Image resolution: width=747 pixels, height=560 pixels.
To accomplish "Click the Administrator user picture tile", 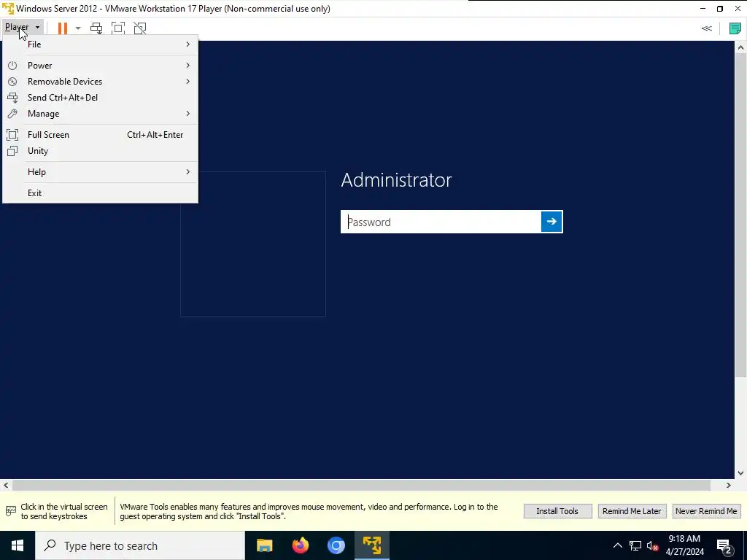I will tap(253, 244).
